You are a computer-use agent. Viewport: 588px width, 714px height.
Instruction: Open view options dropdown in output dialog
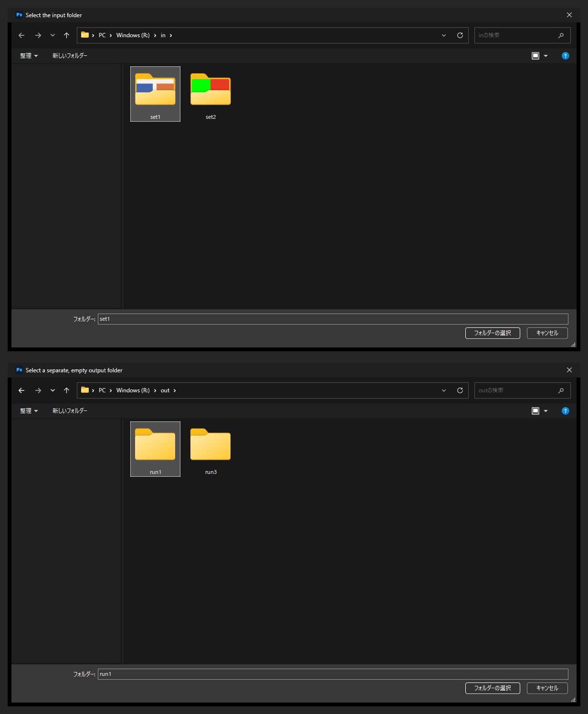click(x=546, y=411)
